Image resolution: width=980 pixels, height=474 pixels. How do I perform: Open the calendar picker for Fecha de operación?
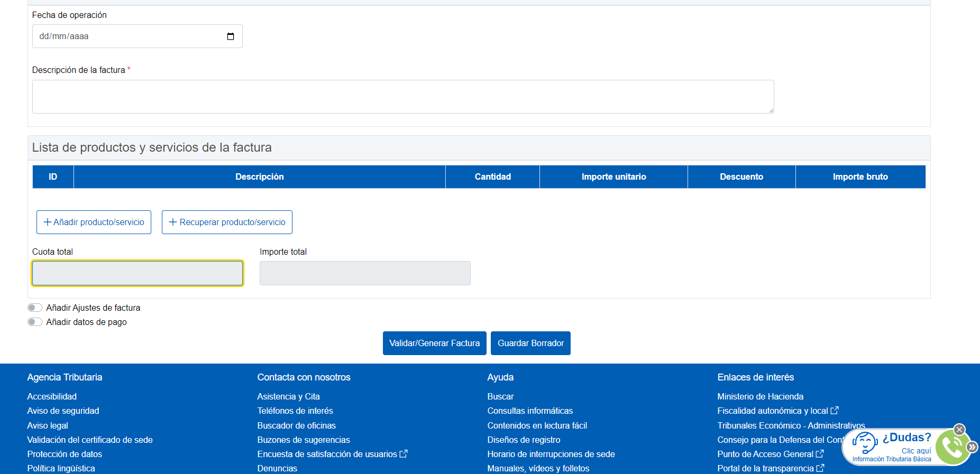coord(231,36)
